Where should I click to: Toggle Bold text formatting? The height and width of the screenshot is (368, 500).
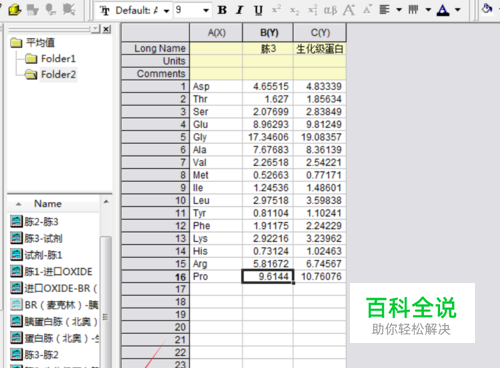tap(222, 10)
